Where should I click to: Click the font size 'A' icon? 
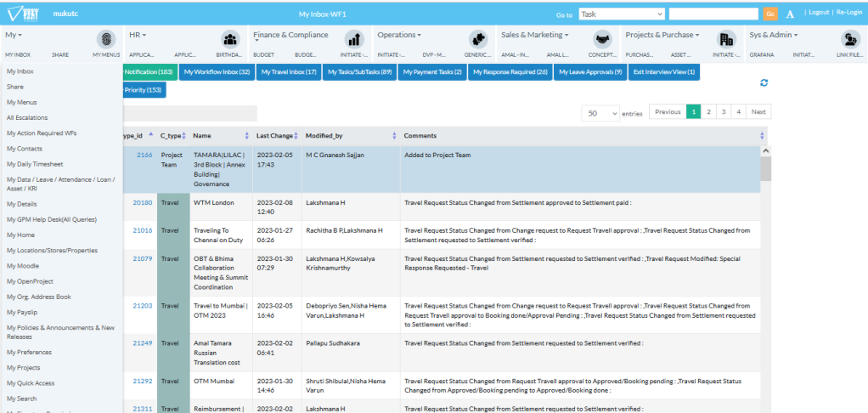pos(790,14)
